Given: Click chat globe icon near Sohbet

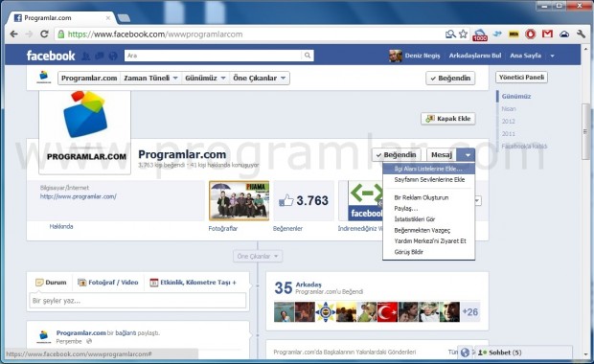Looking at the screenshot, I should (465, 353).
